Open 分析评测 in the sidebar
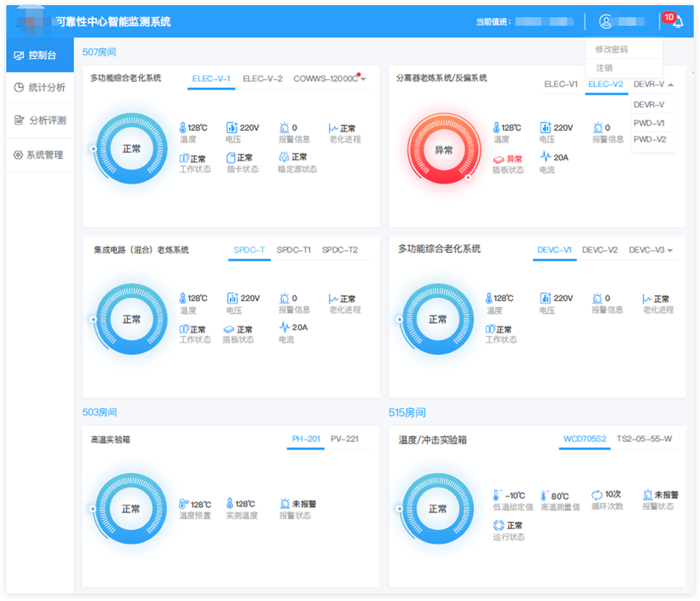700x601 pixels. point(40,120)
